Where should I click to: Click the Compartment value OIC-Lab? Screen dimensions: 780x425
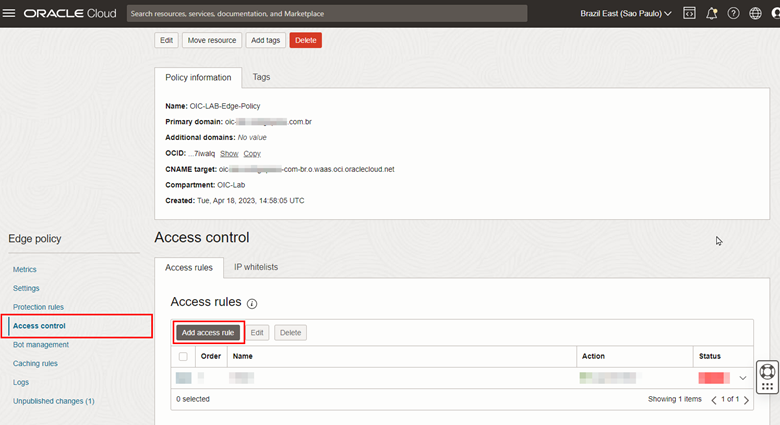pos(231,185)
